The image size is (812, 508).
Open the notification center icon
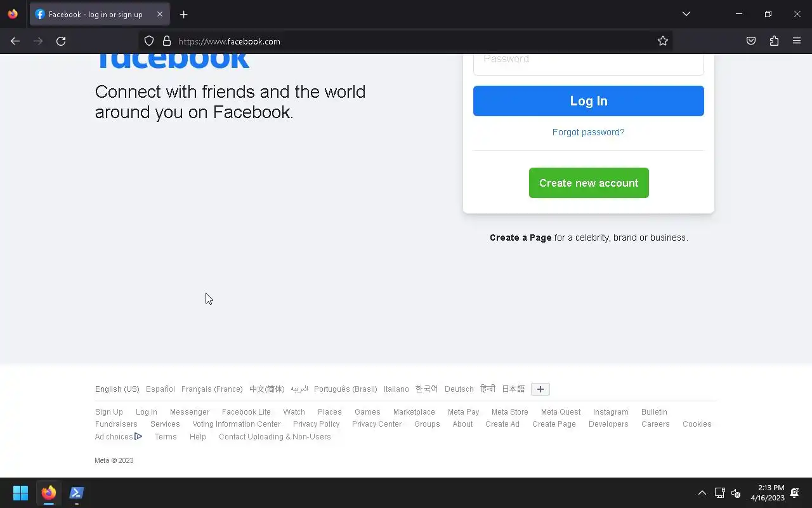point(795,493)
